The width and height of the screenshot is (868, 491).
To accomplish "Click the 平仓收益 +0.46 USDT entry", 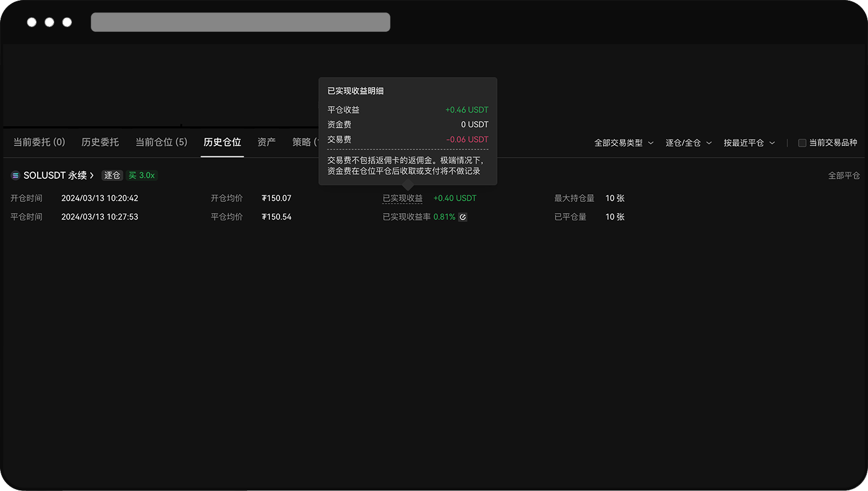I will (x=467, y=110).
